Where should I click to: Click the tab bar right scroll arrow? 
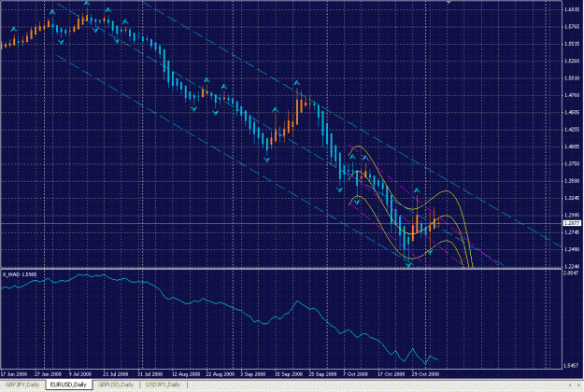(579, 385)
